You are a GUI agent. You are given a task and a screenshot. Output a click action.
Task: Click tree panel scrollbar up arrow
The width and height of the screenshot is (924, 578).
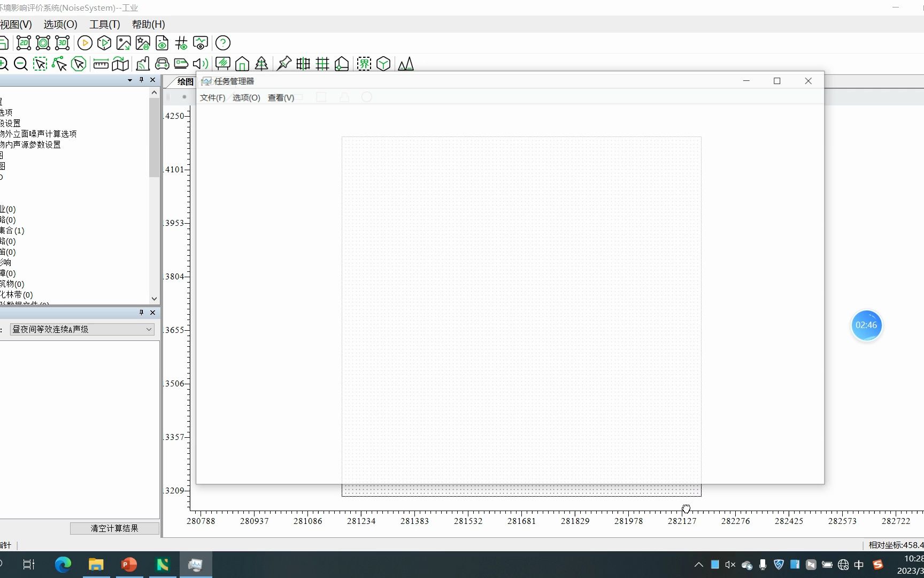tap(154, 93)
